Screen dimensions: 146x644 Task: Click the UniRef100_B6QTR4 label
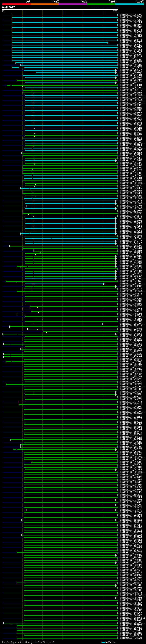[131, 93]
